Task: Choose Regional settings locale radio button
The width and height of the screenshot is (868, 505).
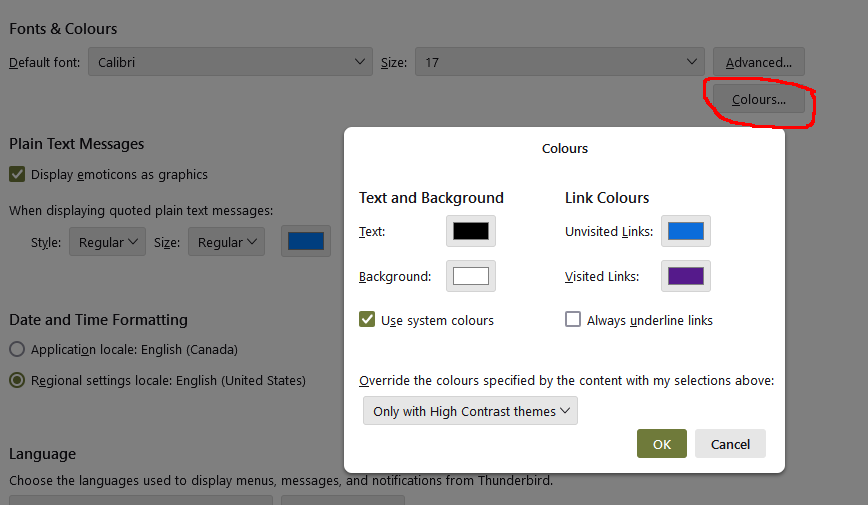Action: pyautogui.click(x=17, y=380)
